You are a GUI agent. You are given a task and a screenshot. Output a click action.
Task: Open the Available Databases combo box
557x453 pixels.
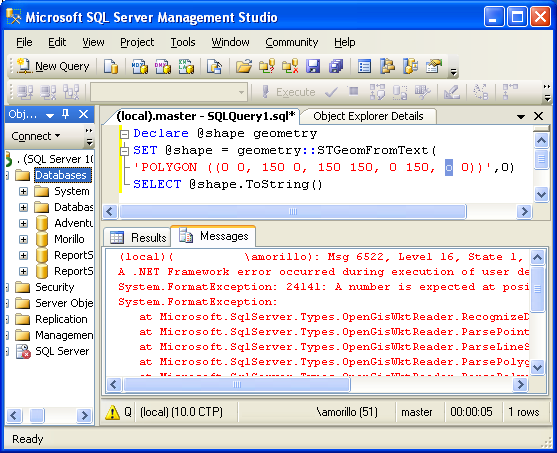coord(169,92)
